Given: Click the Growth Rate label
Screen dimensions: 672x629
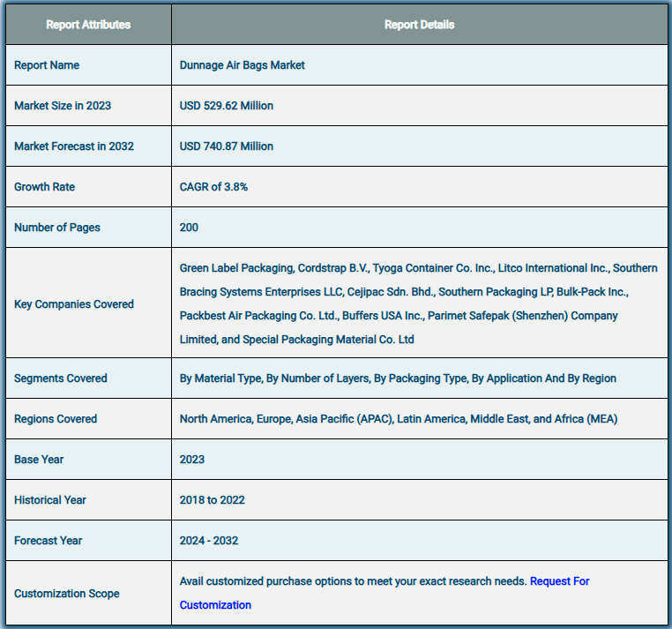Looking at the screenshot, I should (45, 187).
